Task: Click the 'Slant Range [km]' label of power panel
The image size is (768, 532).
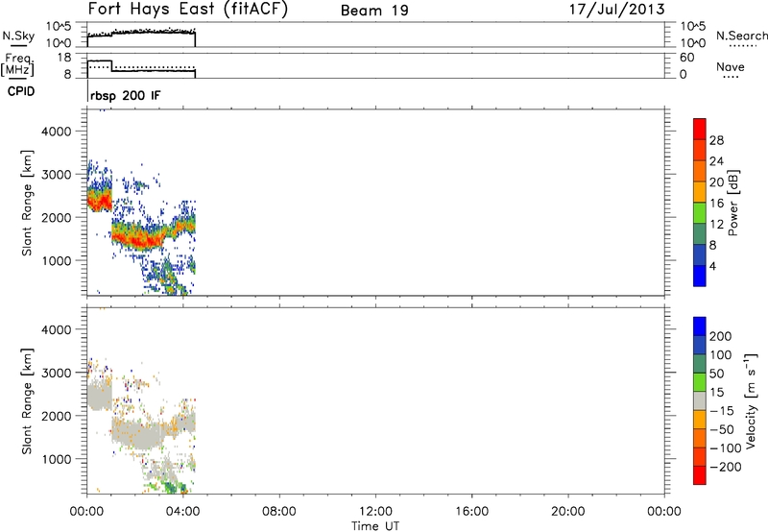Action: coord(27,203)
